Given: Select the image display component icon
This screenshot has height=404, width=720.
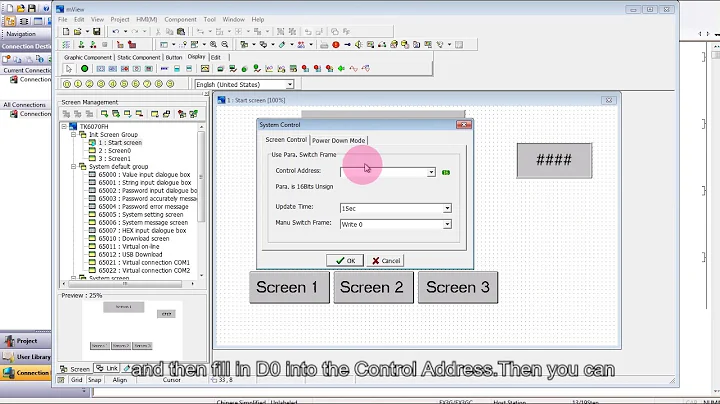Looking at the screenshot, I should pyautogui.click(x=205, y=69).
